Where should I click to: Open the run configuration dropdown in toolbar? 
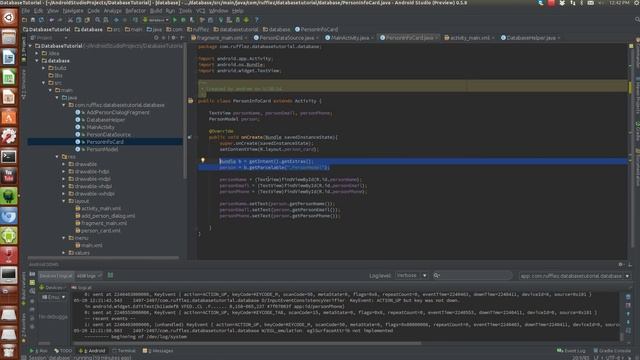tap(156, 20)
